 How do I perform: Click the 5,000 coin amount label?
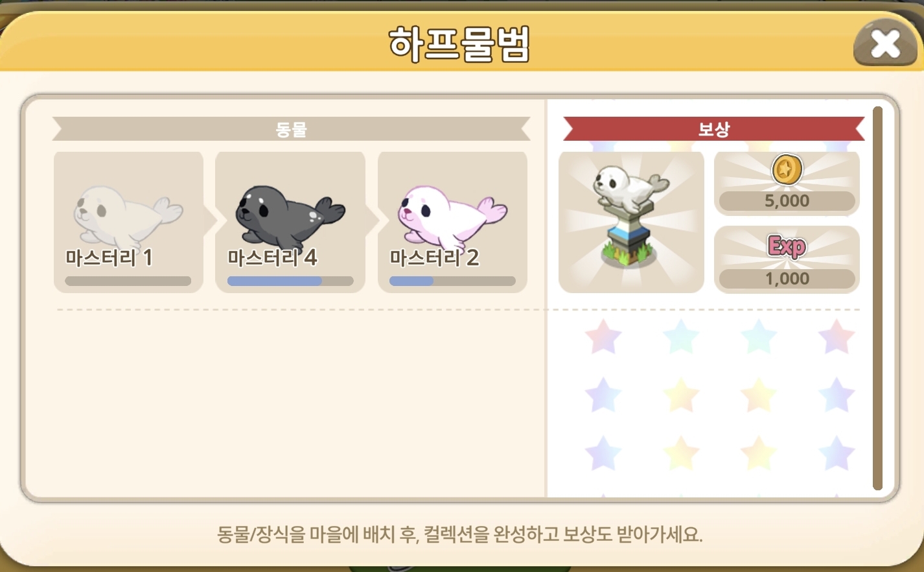tap(787, 201)
